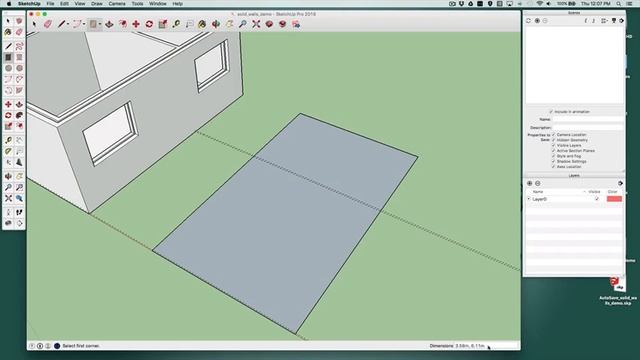Open Layers panel details arrow menu
The image size is (640, 360).
(x=620, y=183)
